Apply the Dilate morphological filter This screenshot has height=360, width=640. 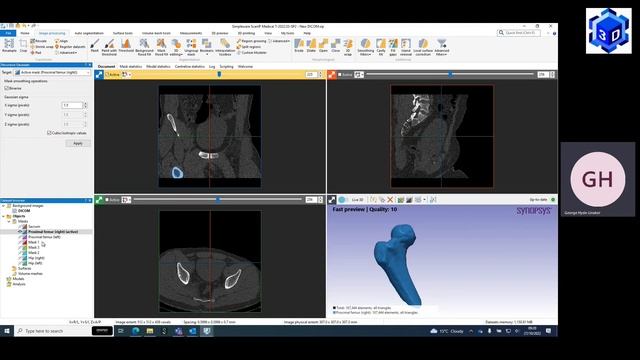pyautogui.click(x=311, y=46)
